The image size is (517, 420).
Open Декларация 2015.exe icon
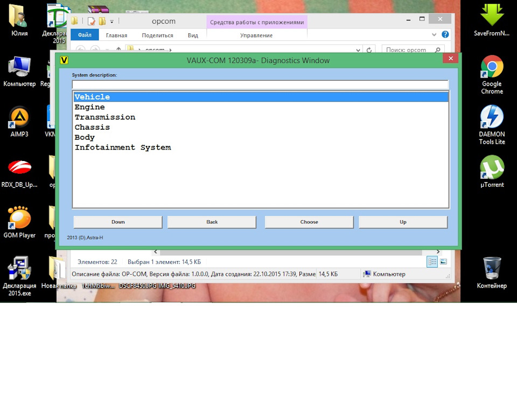(19, 276)
